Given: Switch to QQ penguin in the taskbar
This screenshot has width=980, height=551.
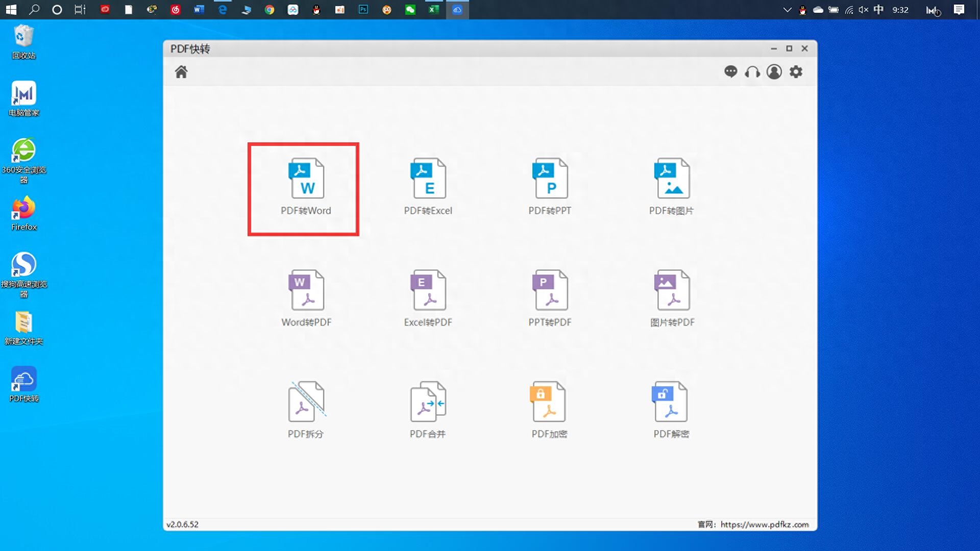Looking at the screenshot, I should (316, 10).
